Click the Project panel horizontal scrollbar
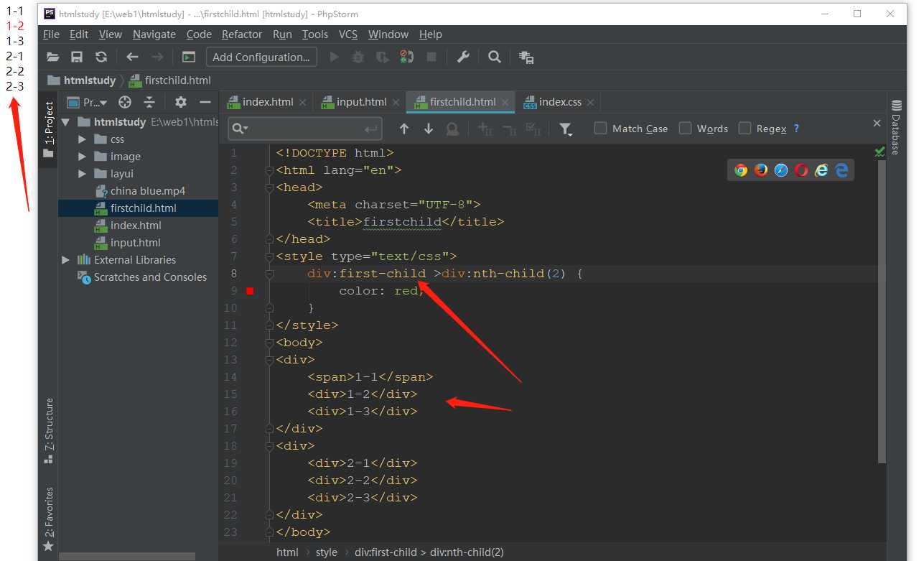The width and height of the screenshot is (924, 561). click(x=127, y=556)
